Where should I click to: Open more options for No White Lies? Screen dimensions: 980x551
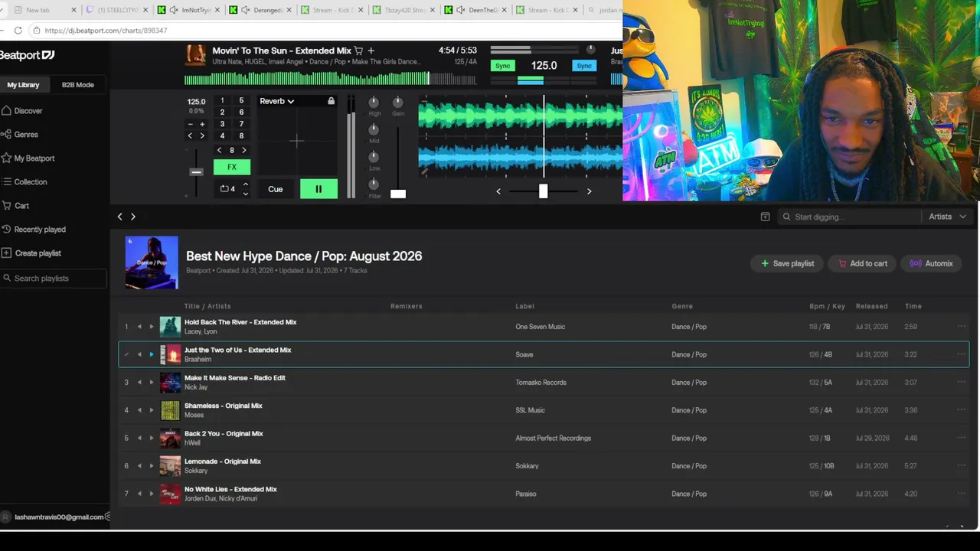962,494
